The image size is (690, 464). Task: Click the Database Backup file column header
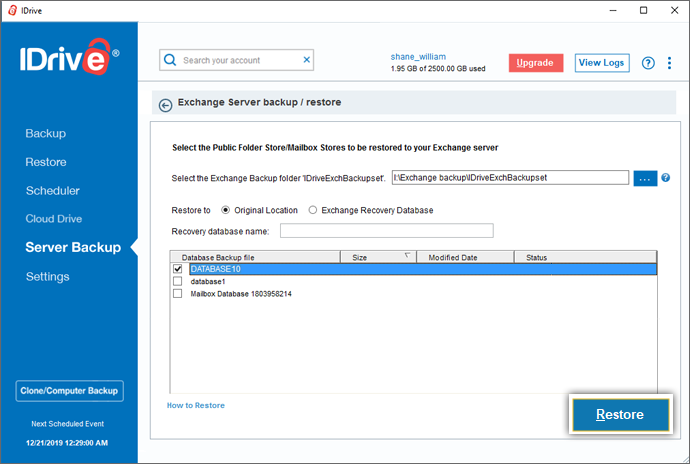click(255, 257)
